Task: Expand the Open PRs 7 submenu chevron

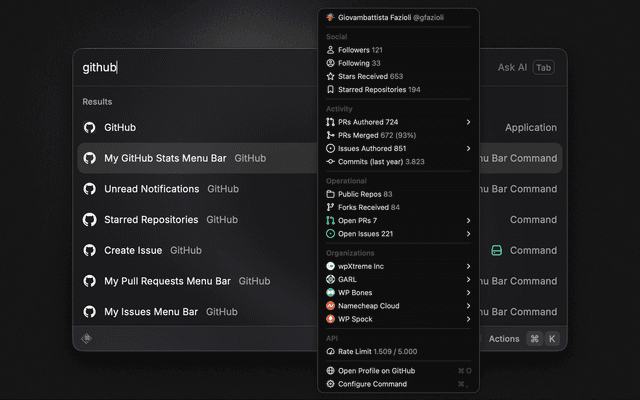Action: tap(468, 220)
